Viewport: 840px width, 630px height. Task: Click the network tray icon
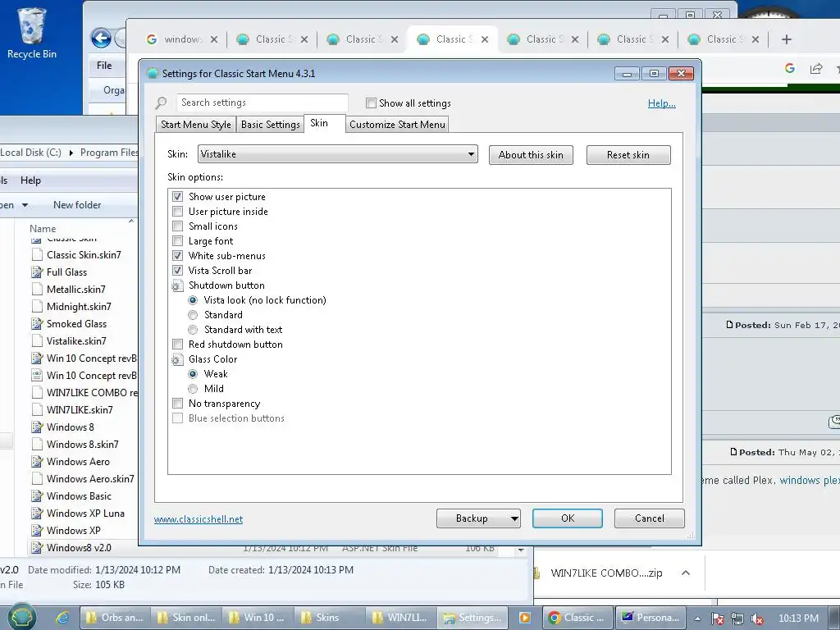[737, 619]
